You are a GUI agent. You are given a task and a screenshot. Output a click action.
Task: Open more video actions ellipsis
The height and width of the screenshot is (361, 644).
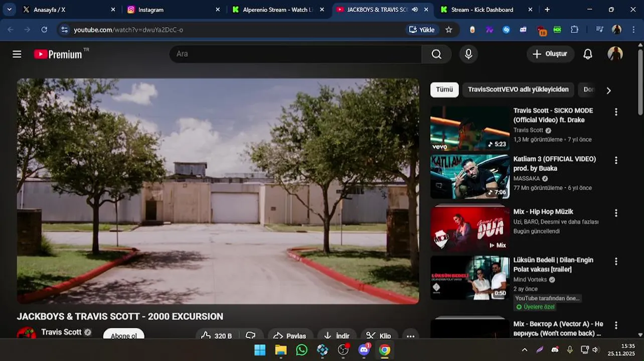coord(410,335)
